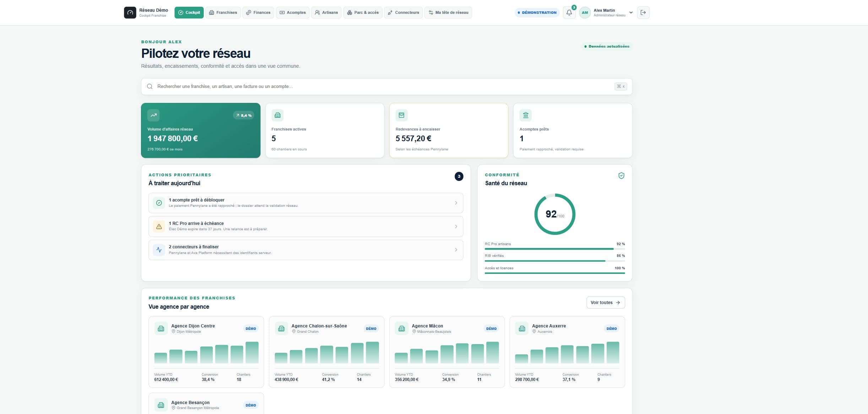Click the Agence Auxerre building icon
The height and width of the screenshot is (414, 868).
click(522, 329)
